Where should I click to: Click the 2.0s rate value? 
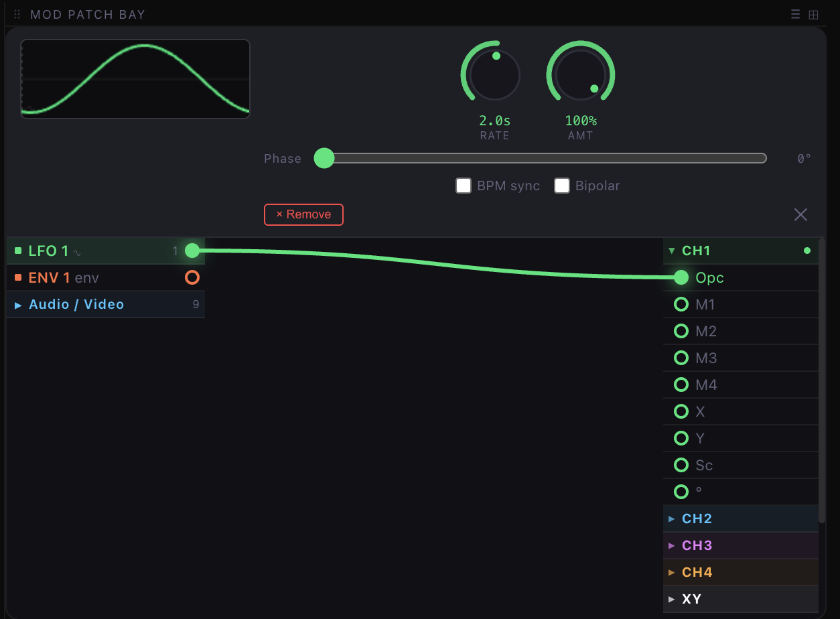(x=495, y=121)
